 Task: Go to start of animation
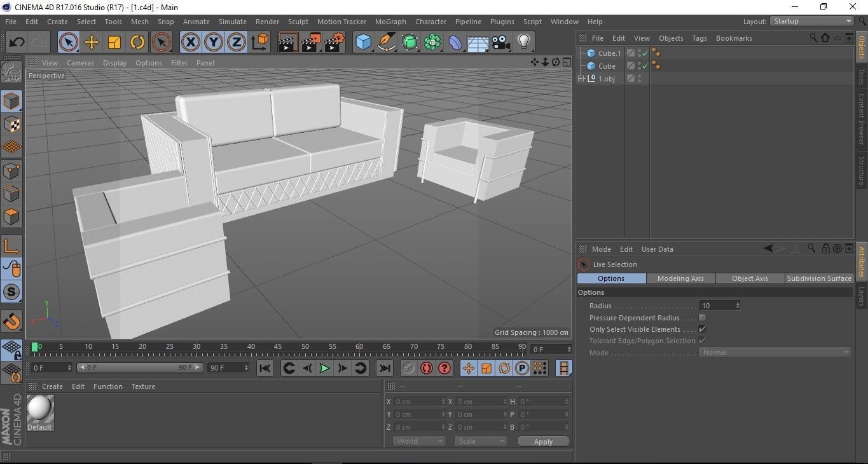[265, 368]
